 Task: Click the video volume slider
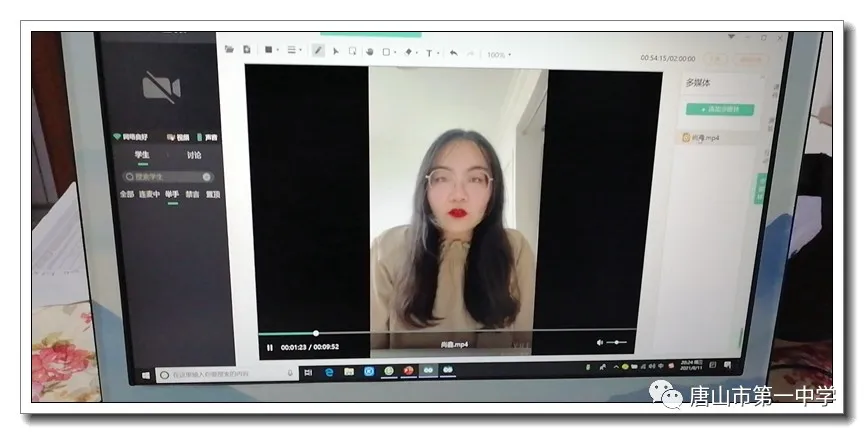coord(618,343)
